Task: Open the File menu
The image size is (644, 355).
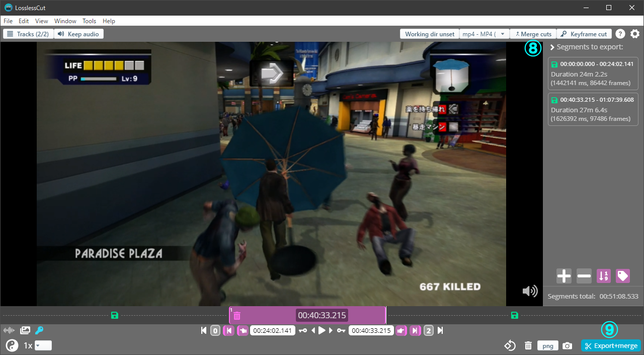Action: coord(8,21)
